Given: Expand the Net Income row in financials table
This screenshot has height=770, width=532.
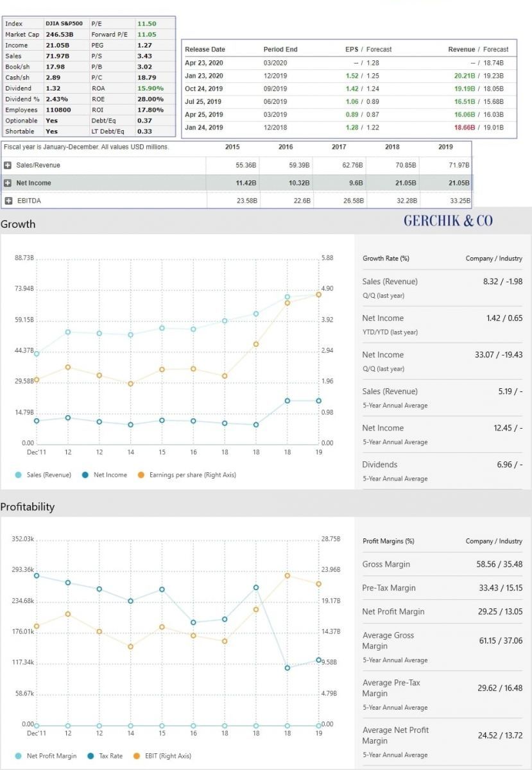Looking at the screenshot, I should click(8, 183).
